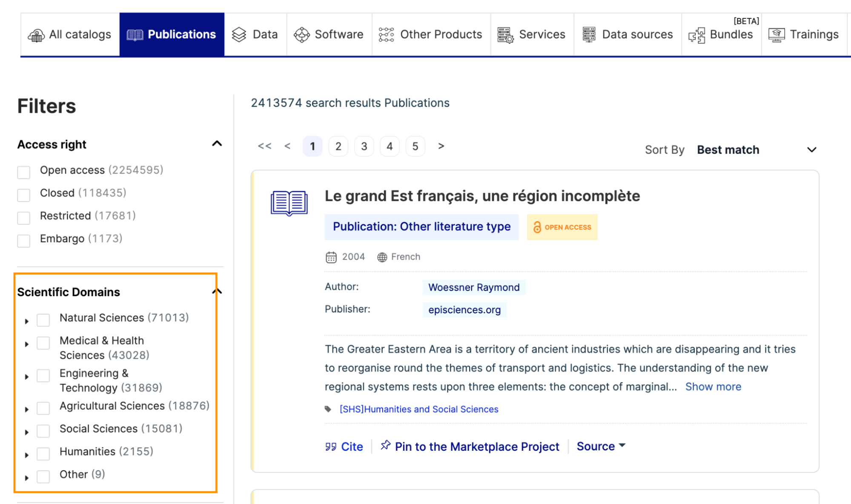Open the Sort By Best match dropdown
The image size is (851, 504).
(x=757, y=150)
